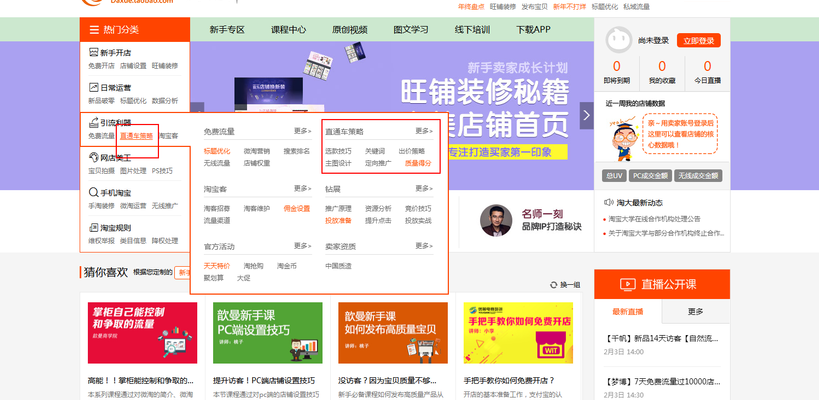819x400 pixels.
Task: Open 年终盘点 link in the top bar
Action: pyautogui.click(x=471, y=7)
